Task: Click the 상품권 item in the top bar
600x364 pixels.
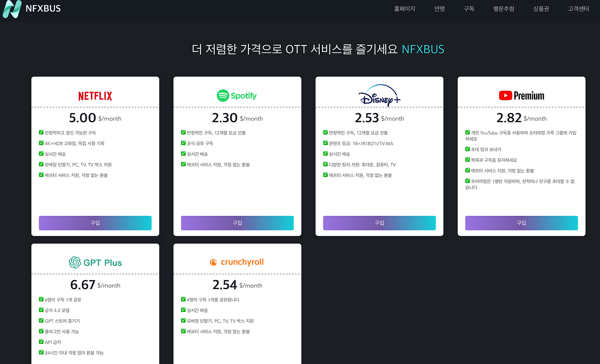Action: tap(540, 8)
